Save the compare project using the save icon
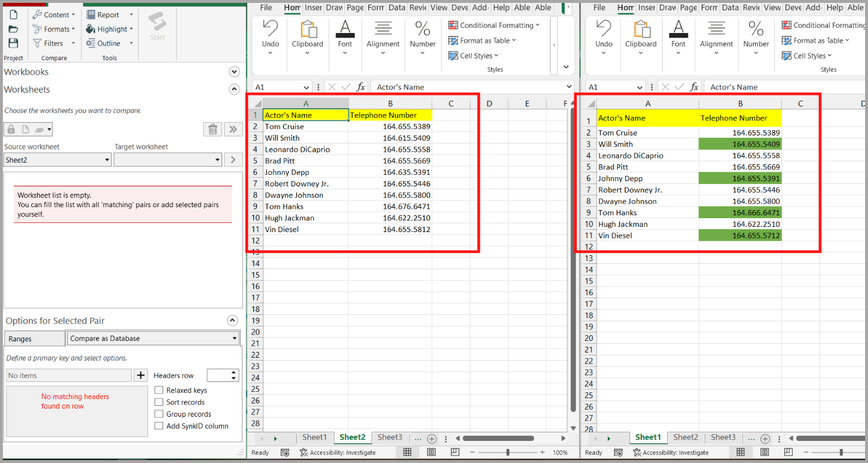868x463 pixels. click(x=13, y=43)
